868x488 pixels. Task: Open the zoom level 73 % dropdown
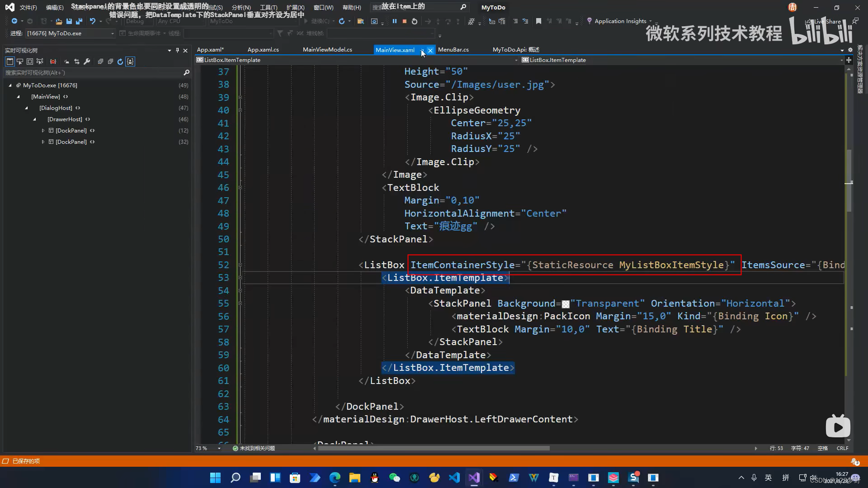pyautogui.click(x=219, y=448)
